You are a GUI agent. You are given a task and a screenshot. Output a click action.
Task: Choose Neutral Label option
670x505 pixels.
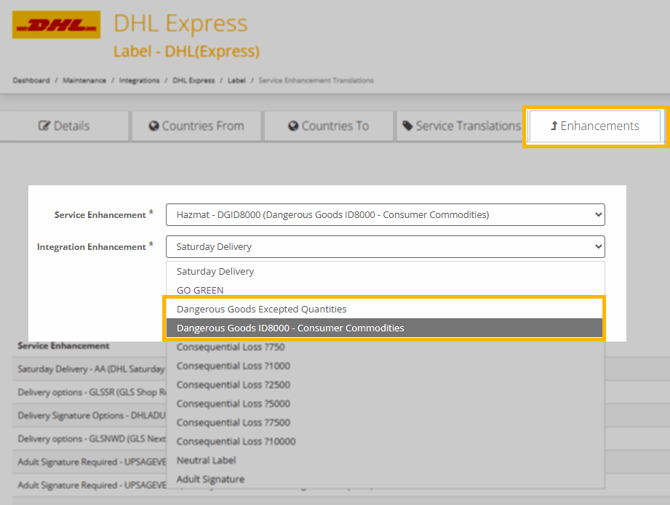[385, 460]
